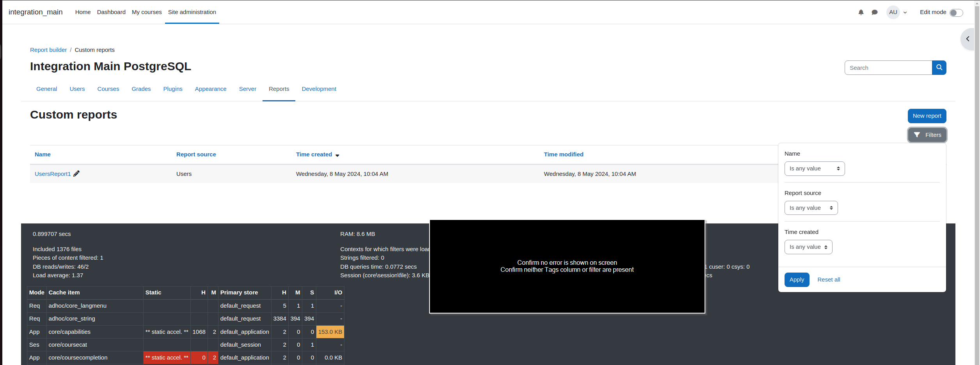Open the notifications bell icon
The width and height of the screenshot is (980, 365).
tap(861, 12)
